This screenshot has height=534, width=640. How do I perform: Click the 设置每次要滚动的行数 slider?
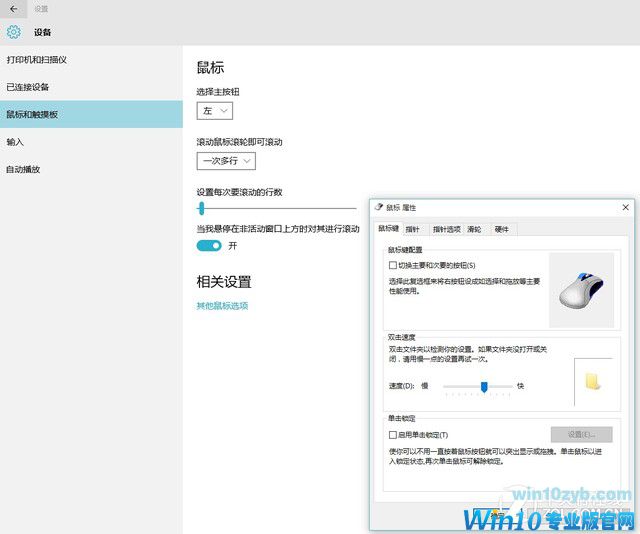point(276,208)
